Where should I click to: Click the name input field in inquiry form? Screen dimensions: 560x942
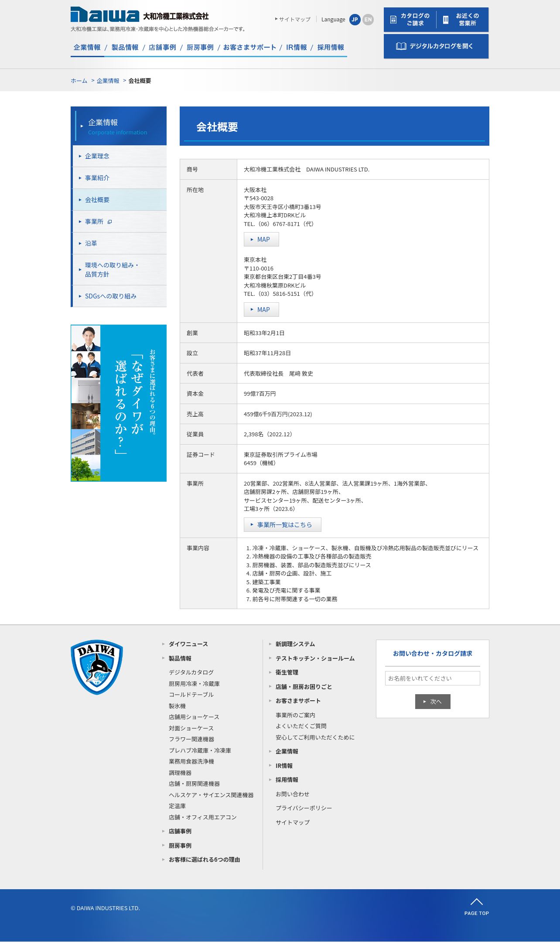(433, 678)
